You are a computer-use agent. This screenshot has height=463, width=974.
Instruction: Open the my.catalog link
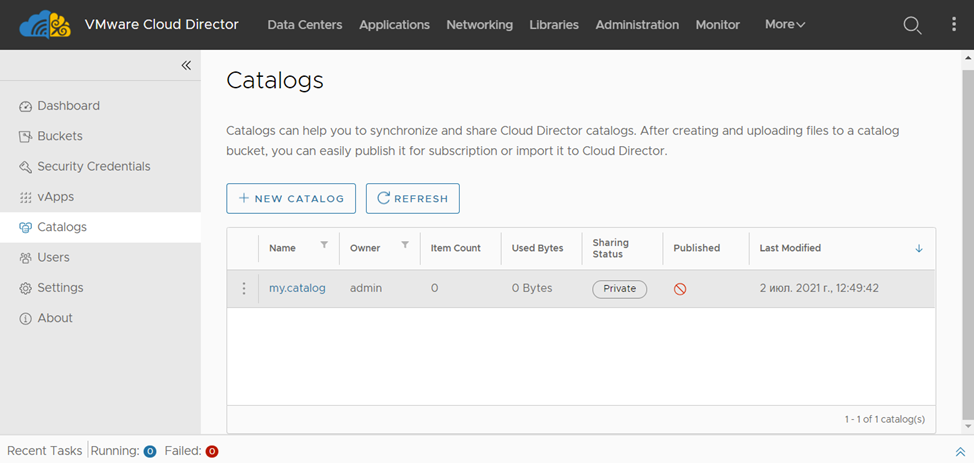coord(297,288)
